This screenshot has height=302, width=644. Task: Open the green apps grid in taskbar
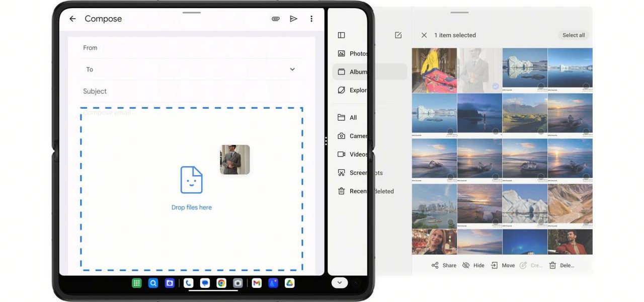pos(137,283)
